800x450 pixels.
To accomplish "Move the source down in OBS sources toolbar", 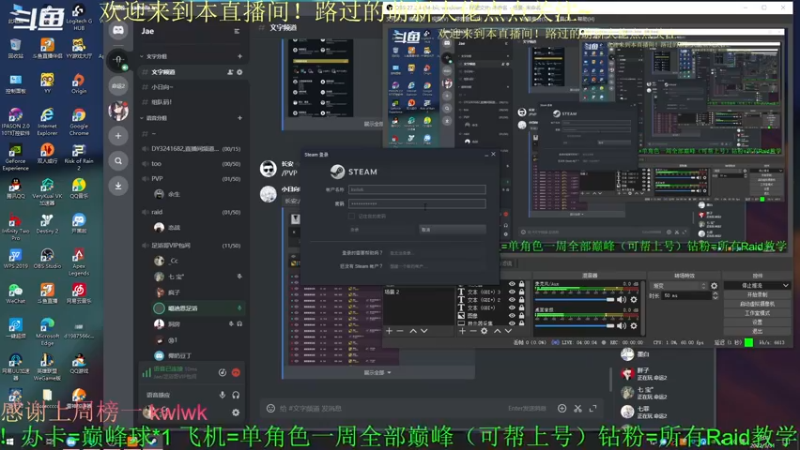I will point(508,331).
